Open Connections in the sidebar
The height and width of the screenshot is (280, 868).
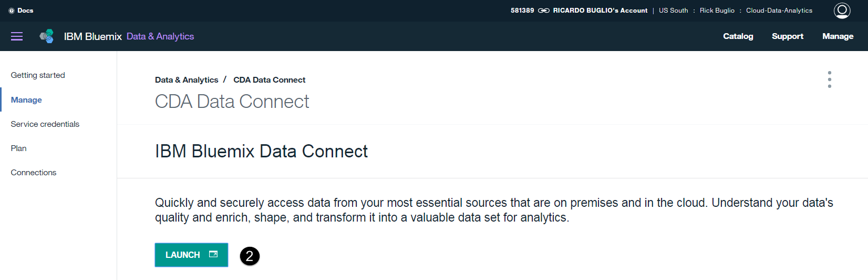34,173
